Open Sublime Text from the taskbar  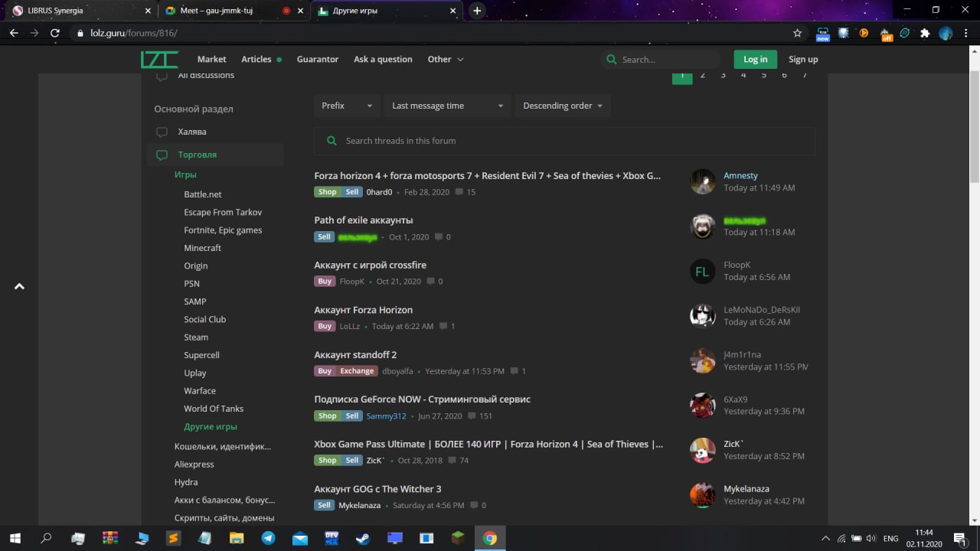pos(173,538)
